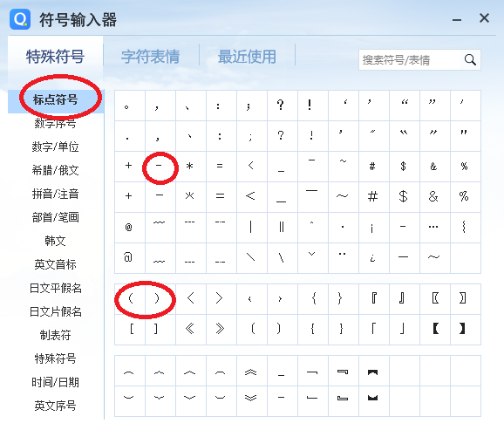Select the 特殊符号 top tab
Image resolution: width=504 pixels, height=430 pixels.
click(x=55, y=57)
